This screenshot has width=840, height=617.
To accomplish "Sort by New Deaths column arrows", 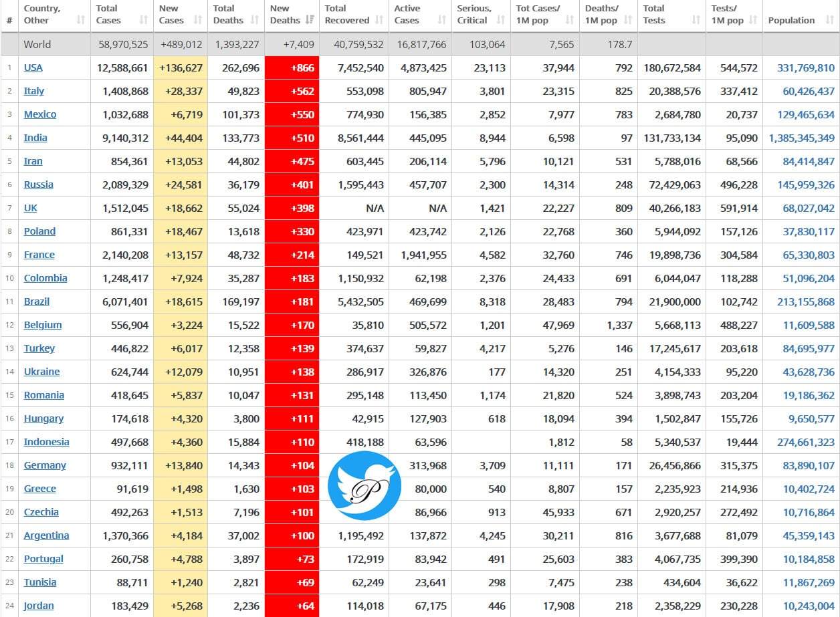I will (x=310, y=20).
